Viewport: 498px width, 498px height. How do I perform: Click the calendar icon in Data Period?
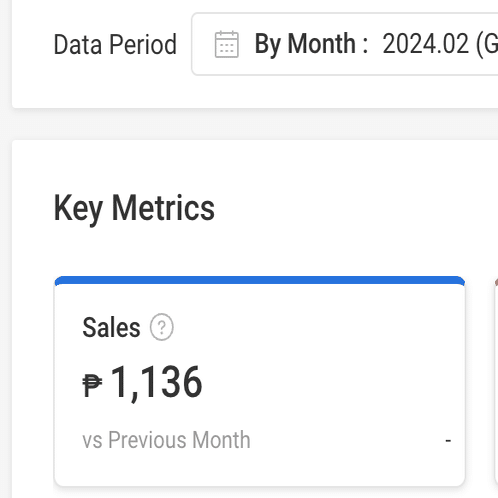click(227, 44)
